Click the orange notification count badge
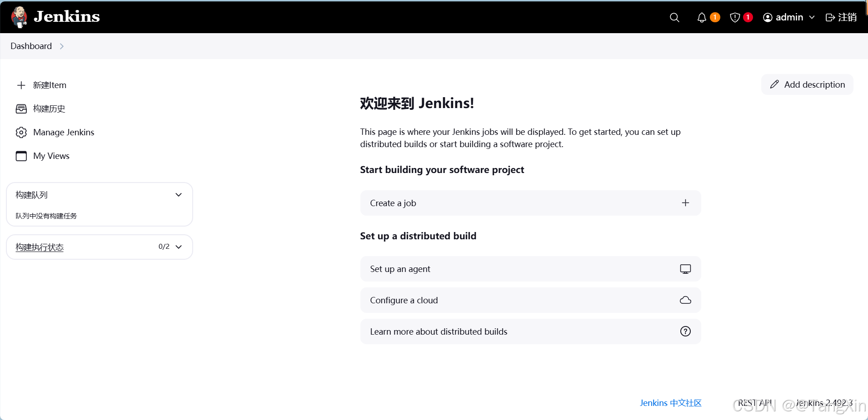The width and height of the screenshot is (868, 420). 715,17
